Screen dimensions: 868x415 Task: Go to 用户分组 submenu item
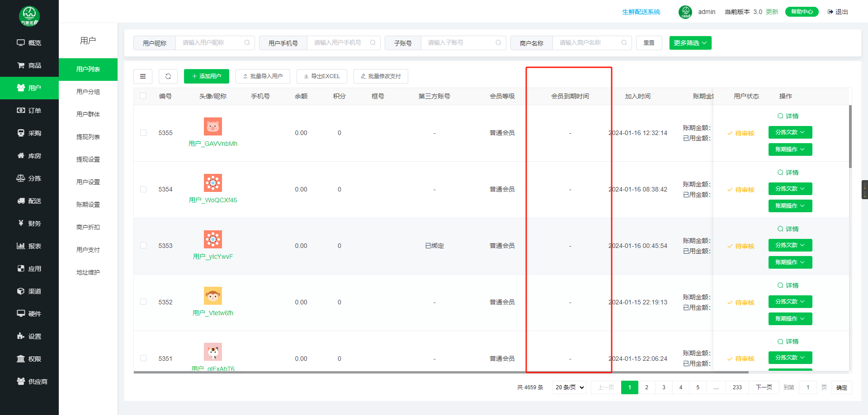pyautogui.click(x=88, y=92)
